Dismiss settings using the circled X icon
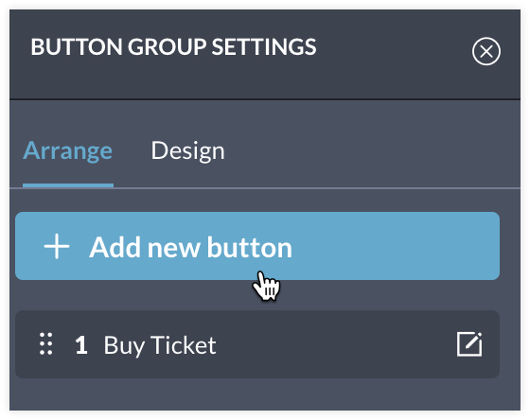The width and height of the screenshot is (530, 420). pos(486,51)
